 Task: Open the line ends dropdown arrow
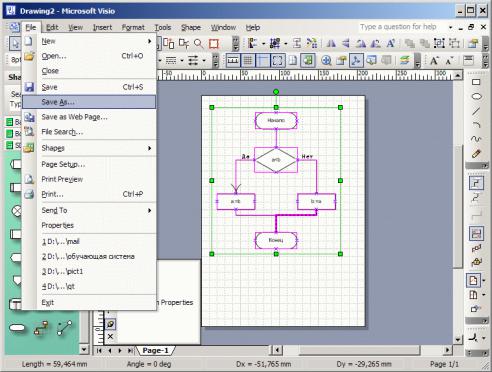point(204,61)
